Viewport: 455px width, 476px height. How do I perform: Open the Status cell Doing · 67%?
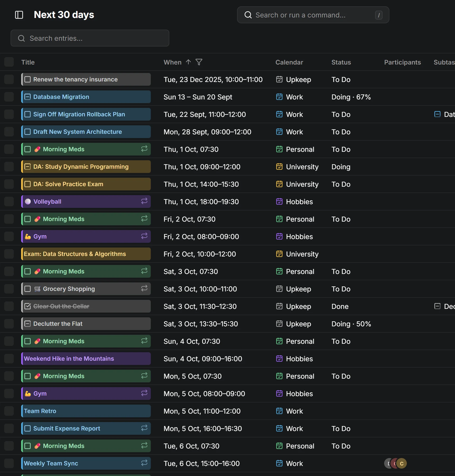point(351,97)
